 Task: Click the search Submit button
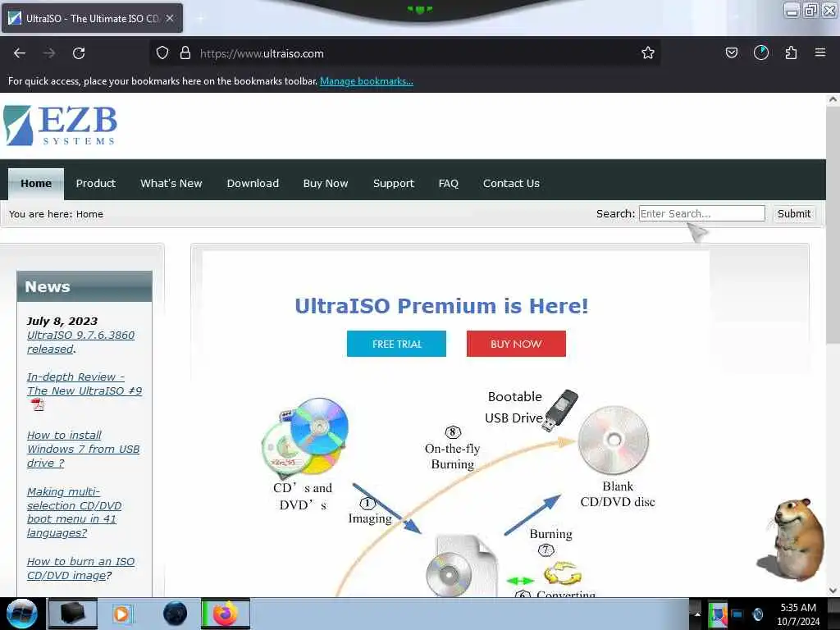794,214
